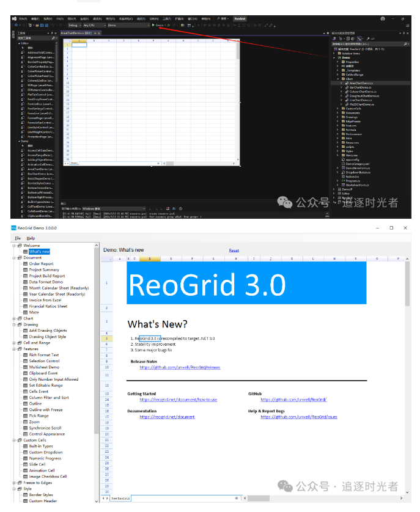The image size is (420, 512).
Task: Open the how-to-use Getting Started link
Action: [179, 400]
